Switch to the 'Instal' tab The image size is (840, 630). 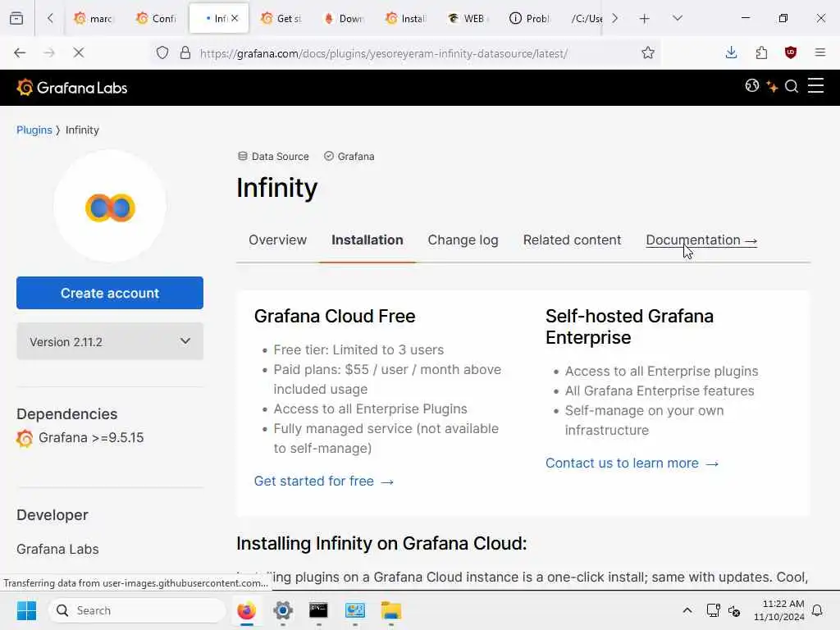tap(405, 19)
